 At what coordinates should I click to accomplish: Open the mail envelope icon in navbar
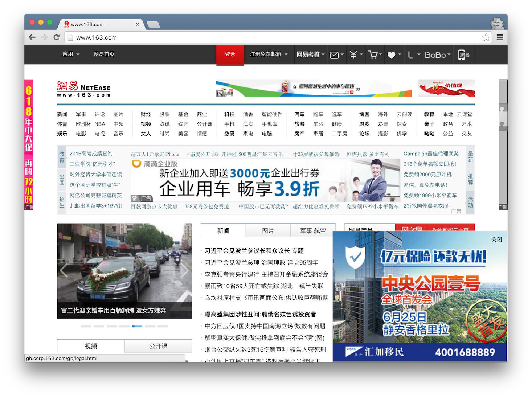pyautogui.click(x=334, y=55)
